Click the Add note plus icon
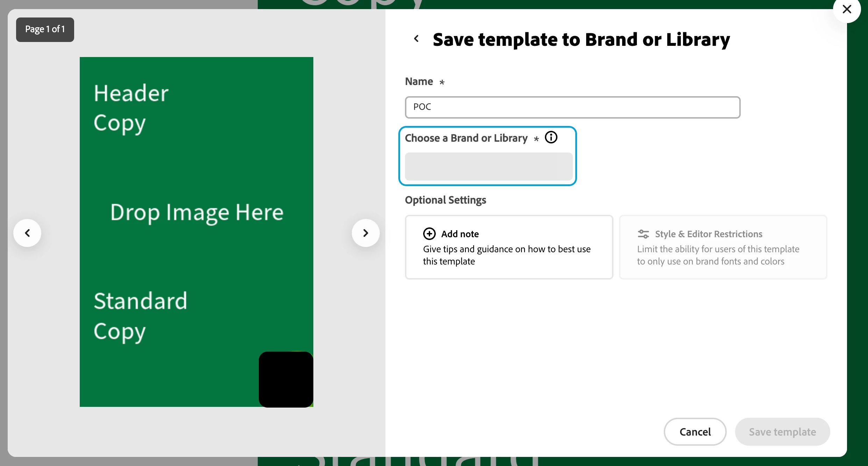This screenshot has height=466, width=868. 429,234
